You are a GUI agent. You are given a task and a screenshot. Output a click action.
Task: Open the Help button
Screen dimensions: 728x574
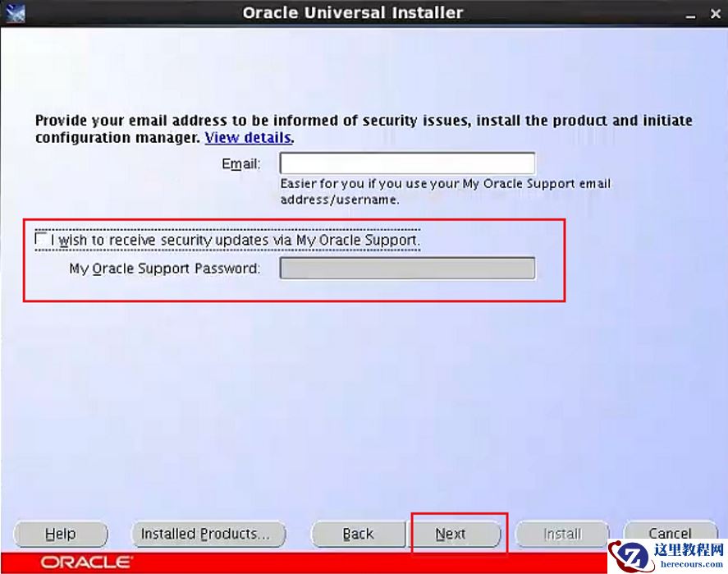61,534
